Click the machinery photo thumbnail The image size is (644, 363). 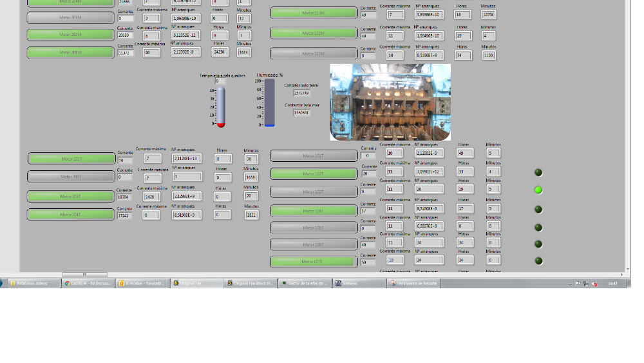tap(390, 102)
